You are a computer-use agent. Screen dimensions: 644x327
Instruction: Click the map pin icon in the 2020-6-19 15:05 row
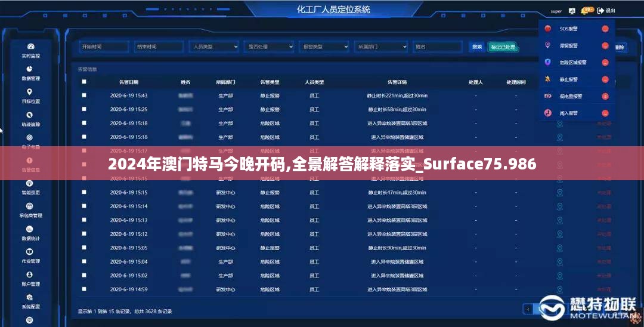pyautogui.click(x=559, y=248)
